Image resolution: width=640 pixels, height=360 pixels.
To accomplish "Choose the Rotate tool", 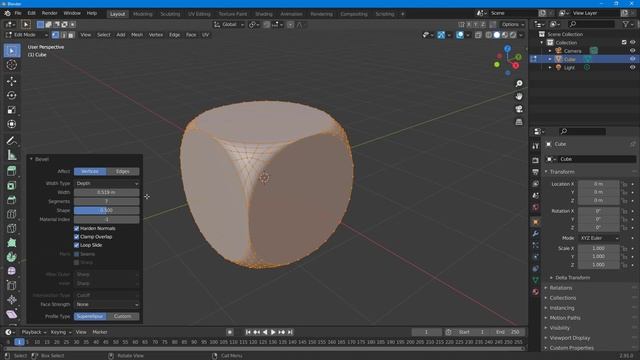I will pos(12,95).
